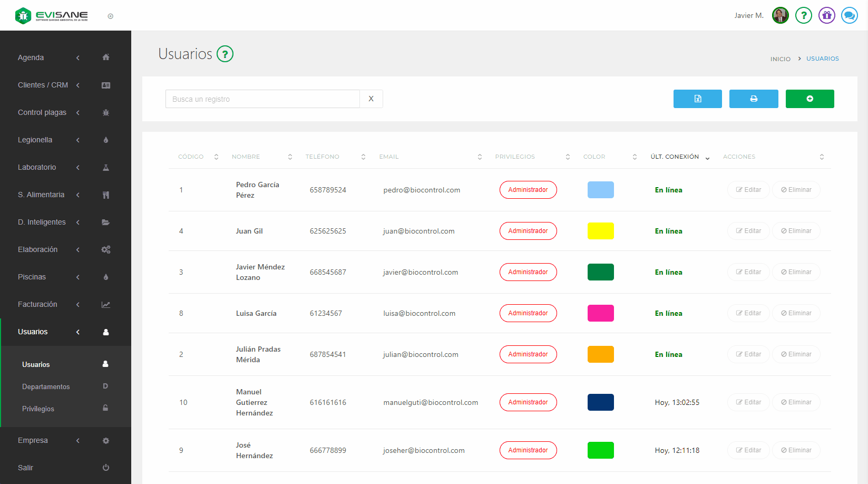This screenshot has width=868, height=484.
Task: Click the Facturación chart icon
Action: pyautogui.click(x=106, y=304)
